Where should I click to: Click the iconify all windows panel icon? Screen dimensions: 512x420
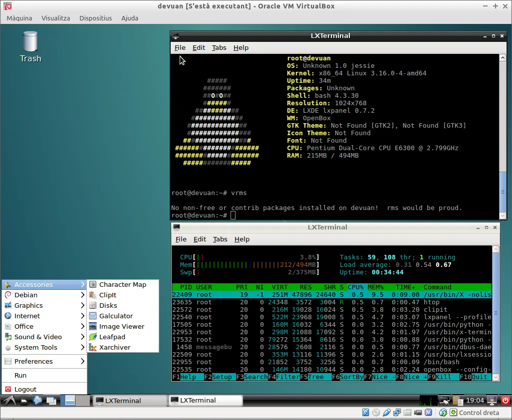(51, 401)
